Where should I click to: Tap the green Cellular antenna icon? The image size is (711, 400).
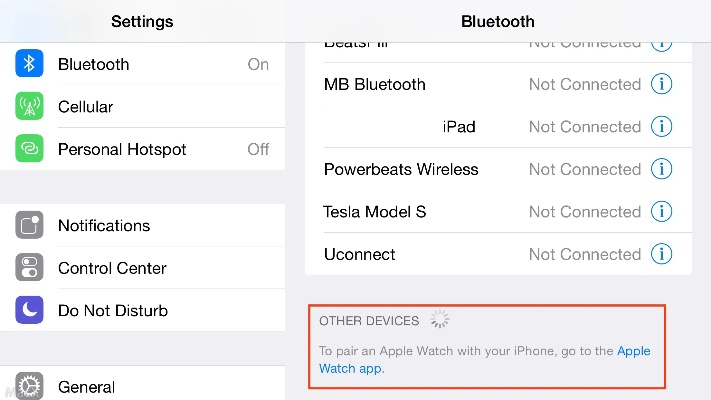(30, 107)
